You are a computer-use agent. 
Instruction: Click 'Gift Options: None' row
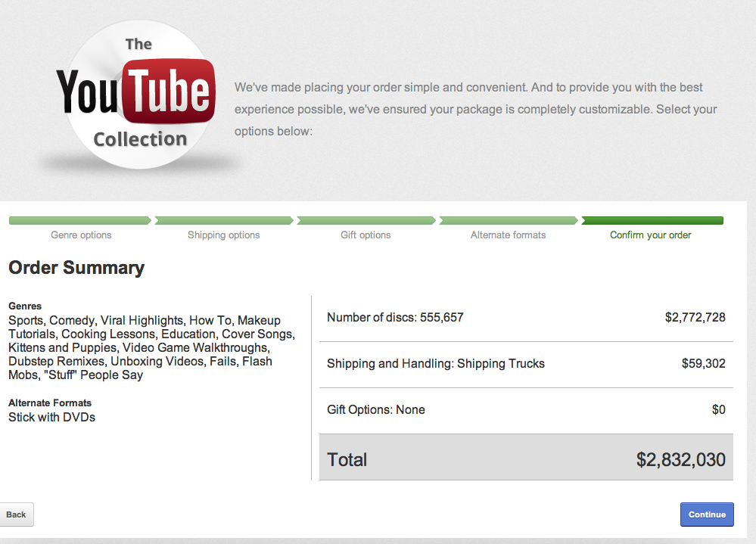click(x=526, y=410)
